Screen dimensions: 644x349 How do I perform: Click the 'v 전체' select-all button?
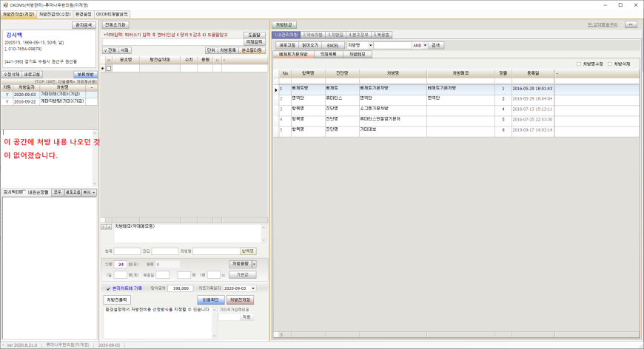[x=110, y=50]
